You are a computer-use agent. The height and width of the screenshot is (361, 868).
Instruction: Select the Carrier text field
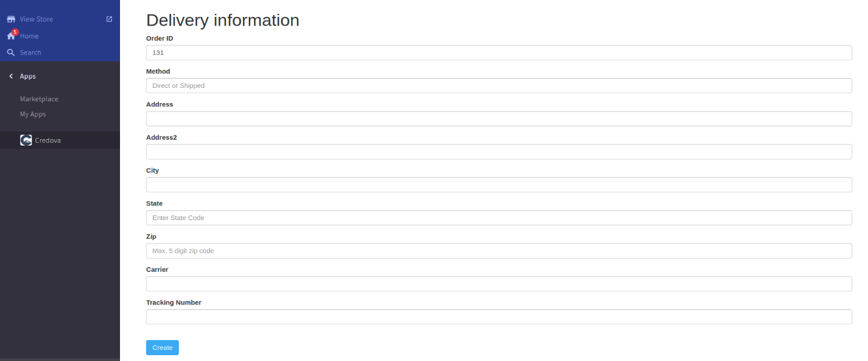click(x=499, y=284)
